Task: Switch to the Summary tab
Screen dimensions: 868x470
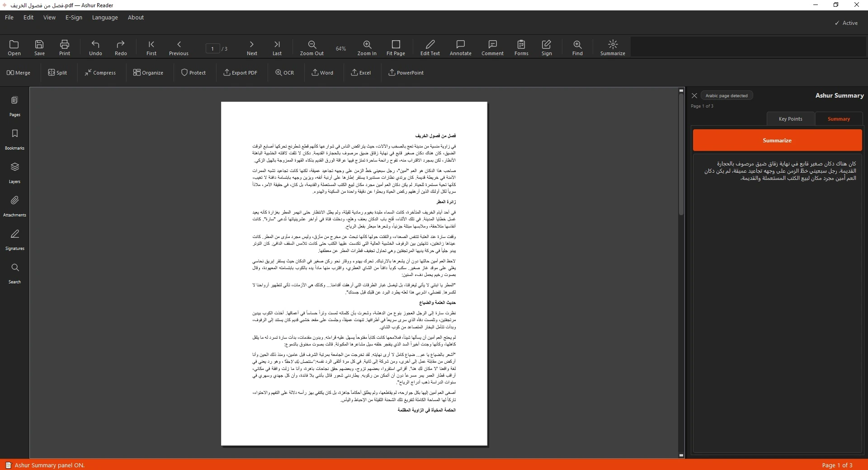Action: [x=839, y=119]
